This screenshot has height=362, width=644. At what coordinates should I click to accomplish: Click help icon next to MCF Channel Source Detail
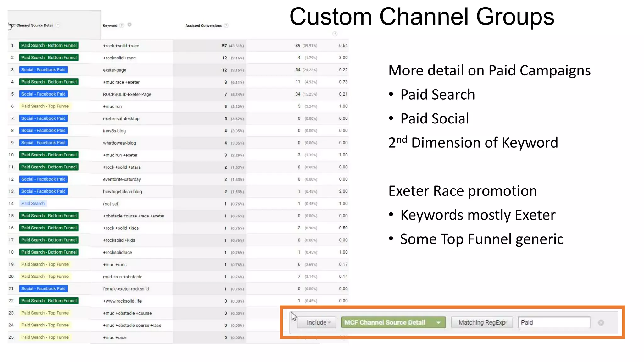58,25
